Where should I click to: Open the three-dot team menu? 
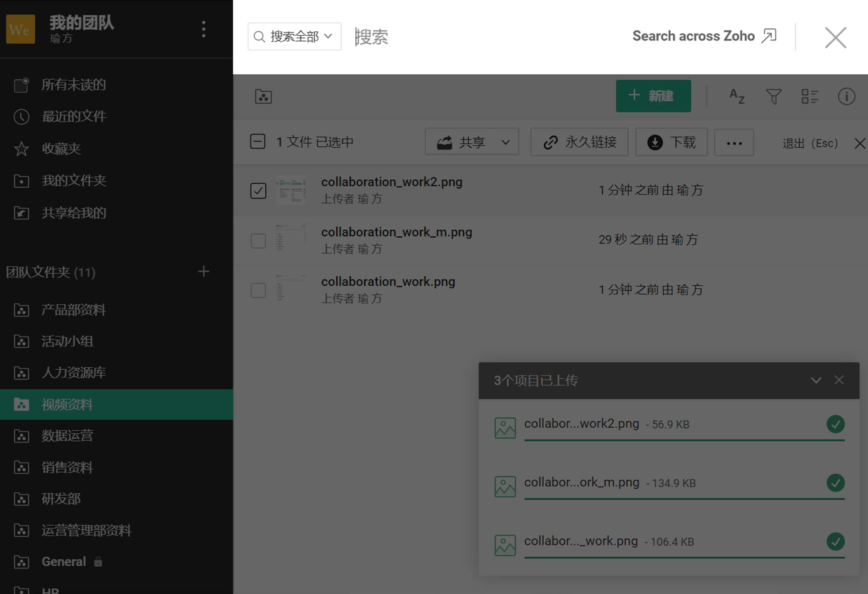pos(203,29)
